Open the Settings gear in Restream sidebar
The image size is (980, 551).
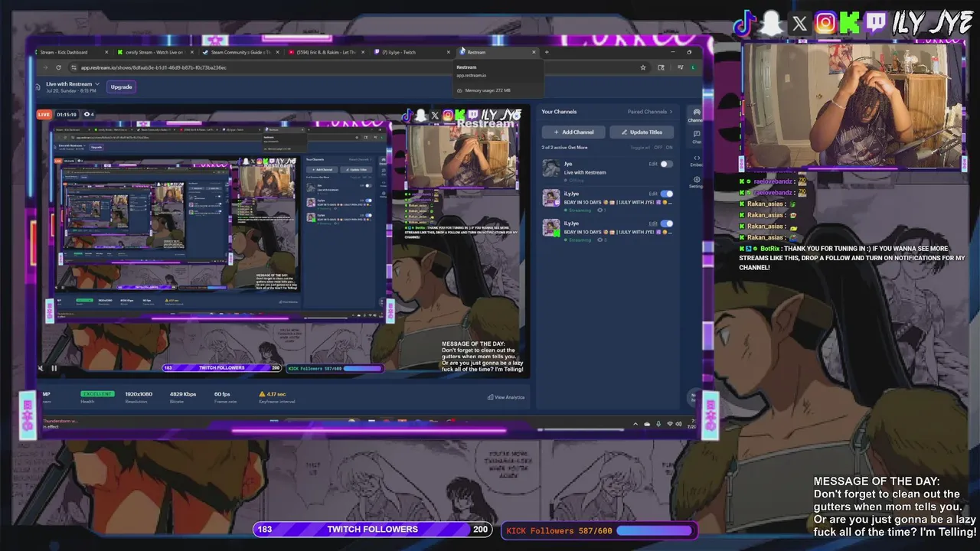pyautogui.click(x=696, y=181)
